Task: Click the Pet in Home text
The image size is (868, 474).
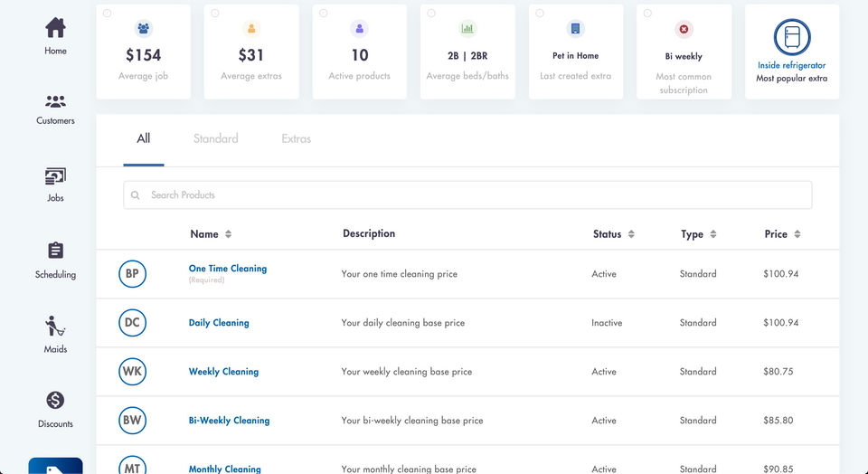Action: [576, 56]
